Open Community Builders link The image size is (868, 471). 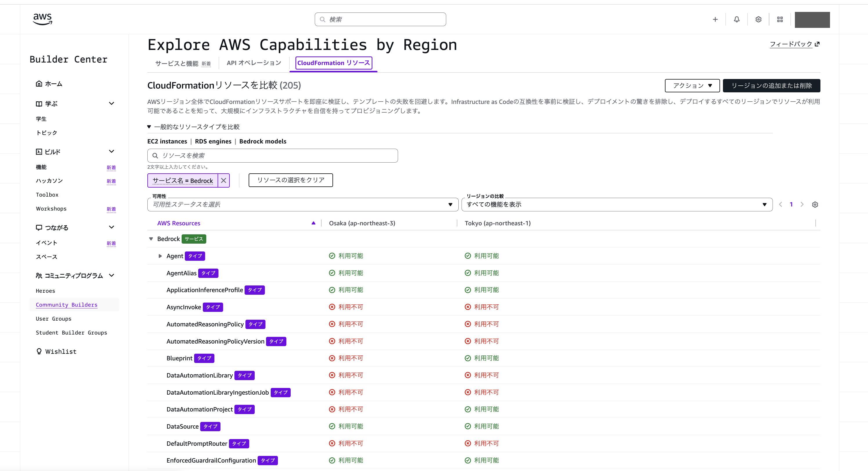click(x=67, y=305)
